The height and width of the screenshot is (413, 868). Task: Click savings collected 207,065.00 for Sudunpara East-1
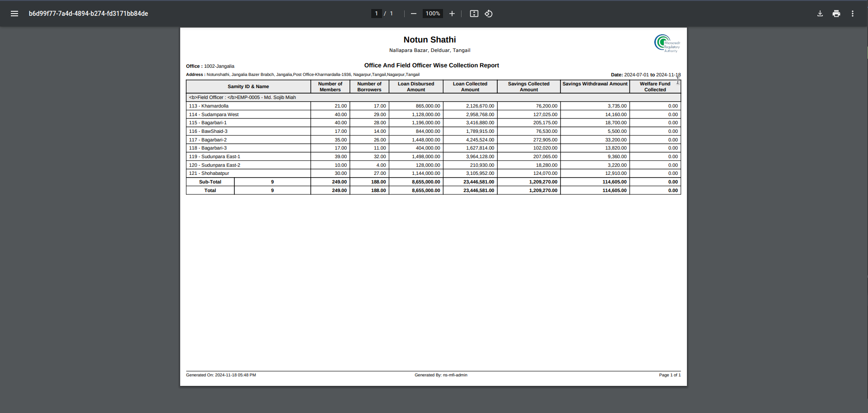click(545, 157)
